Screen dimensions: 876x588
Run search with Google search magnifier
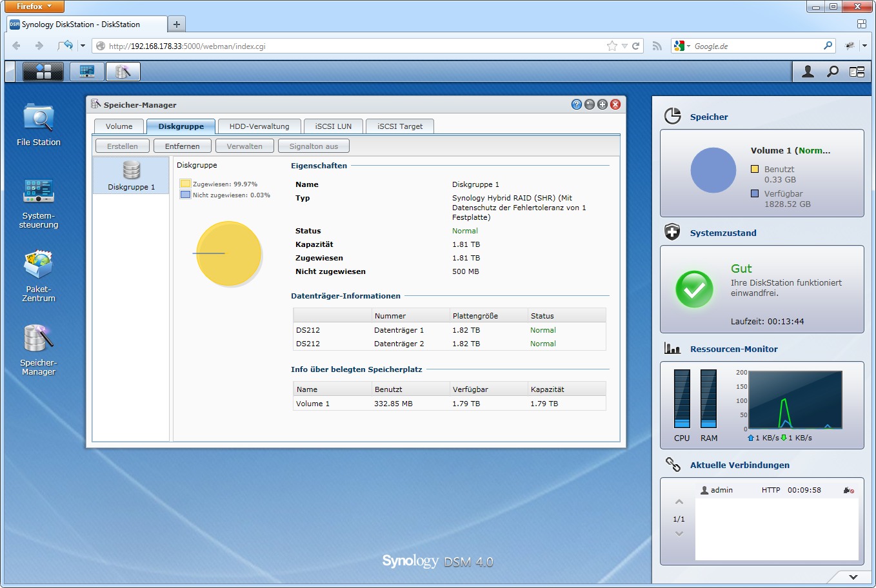pos(828,46)
